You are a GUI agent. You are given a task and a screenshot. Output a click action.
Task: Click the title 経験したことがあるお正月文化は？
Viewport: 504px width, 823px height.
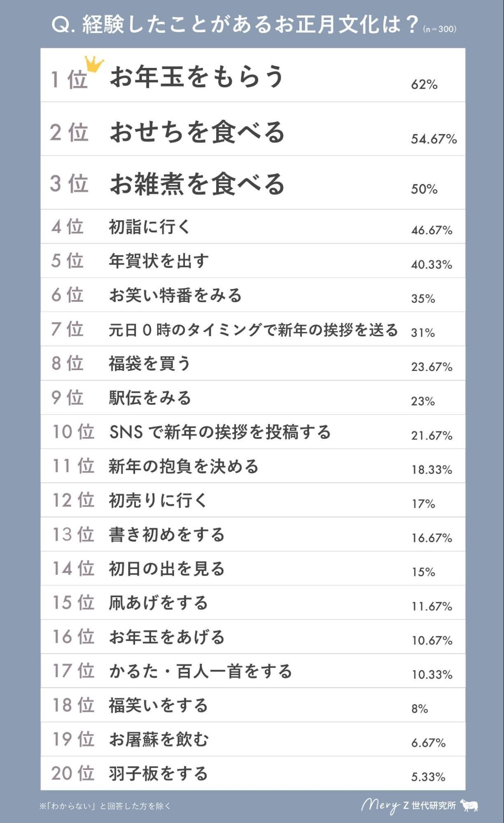pyautogui.click(x=235, y=25)
